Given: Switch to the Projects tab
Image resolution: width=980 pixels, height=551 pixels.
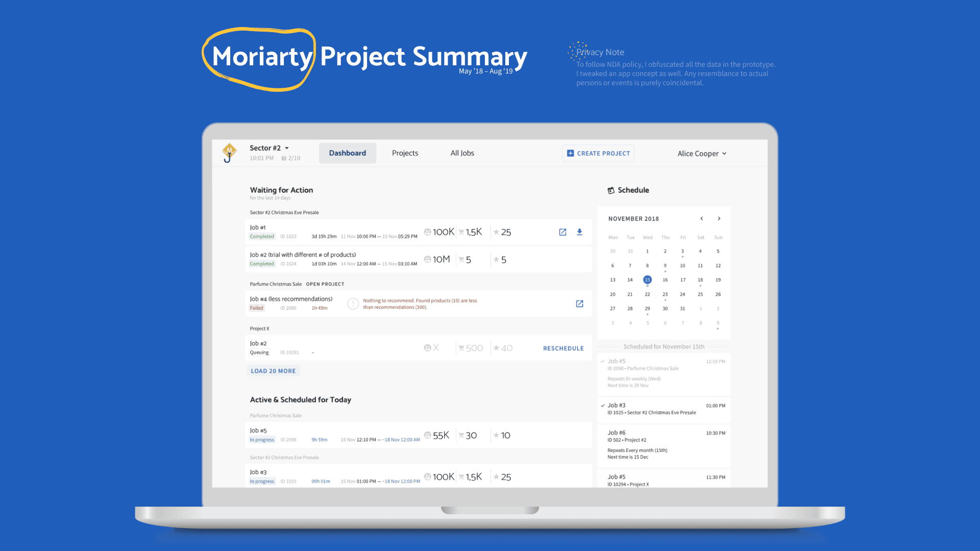Looking at the screenshot, I should coord(406,153).
